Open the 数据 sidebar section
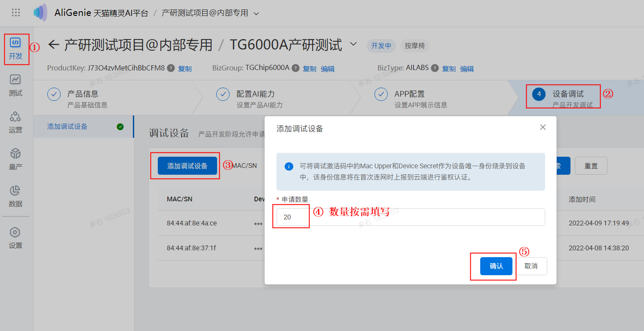The image size is (644, 331). tap(15, 197)
